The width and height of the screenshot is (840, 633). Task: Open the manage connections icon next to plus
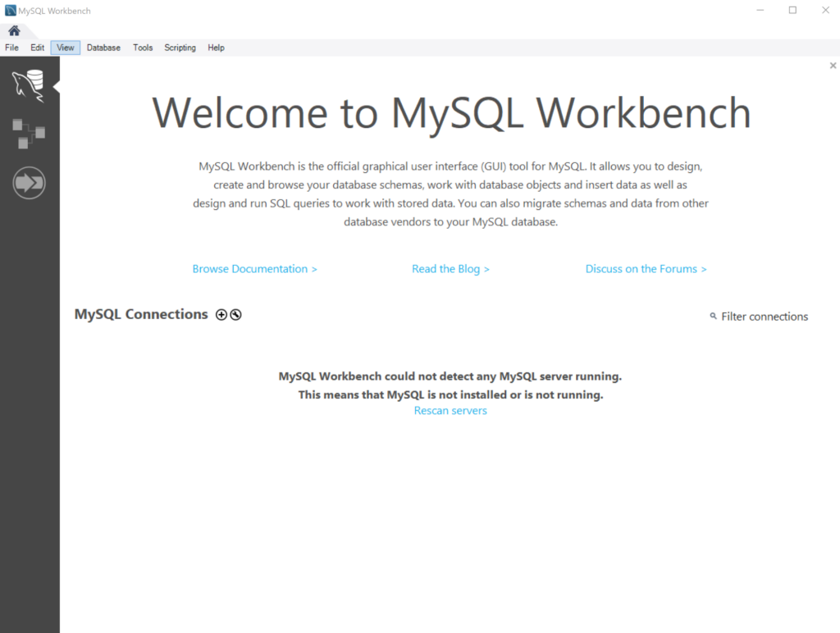[237, 314]
